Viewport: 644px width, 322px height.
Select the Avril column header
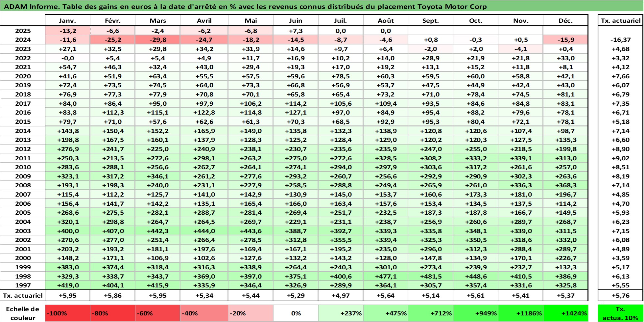tap(204, 20)
